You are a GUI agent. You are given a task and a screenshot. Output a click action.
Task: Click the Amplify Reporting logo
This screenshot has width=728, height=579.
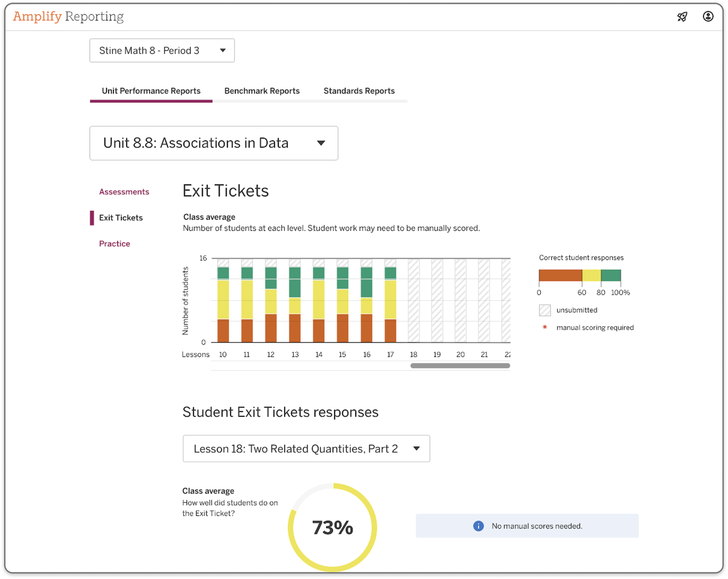coord(68,16)
